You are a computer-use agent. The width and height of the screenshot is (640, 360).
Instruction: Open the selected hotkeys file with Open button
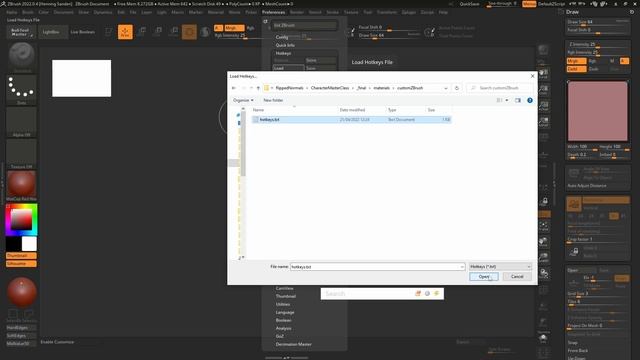484,277
